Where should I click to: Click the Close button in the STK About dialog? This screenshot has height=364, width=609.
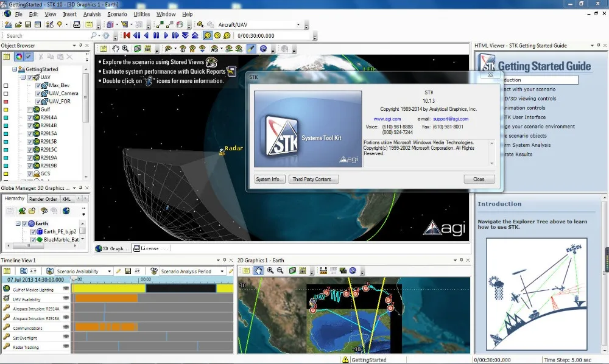point(479,179)
